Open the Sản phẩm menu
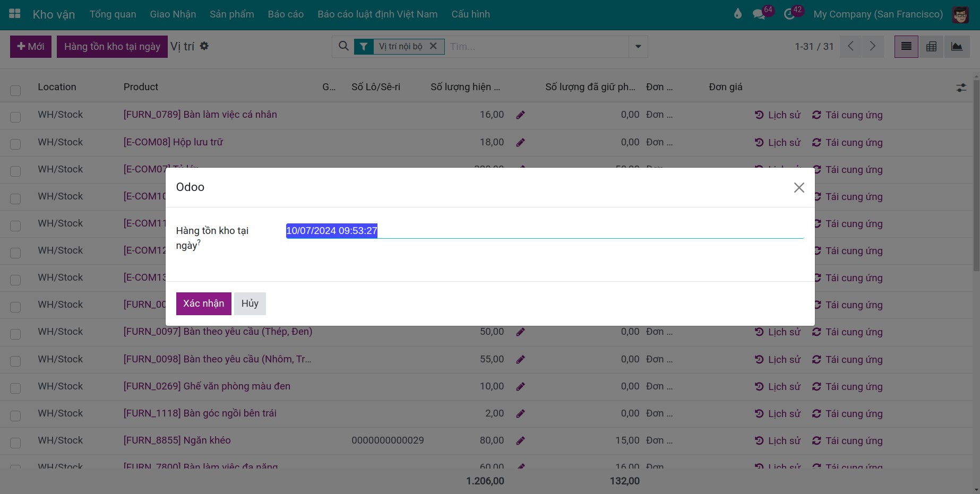The height and width of the screenshot is (494, 980). coord(232,14)
